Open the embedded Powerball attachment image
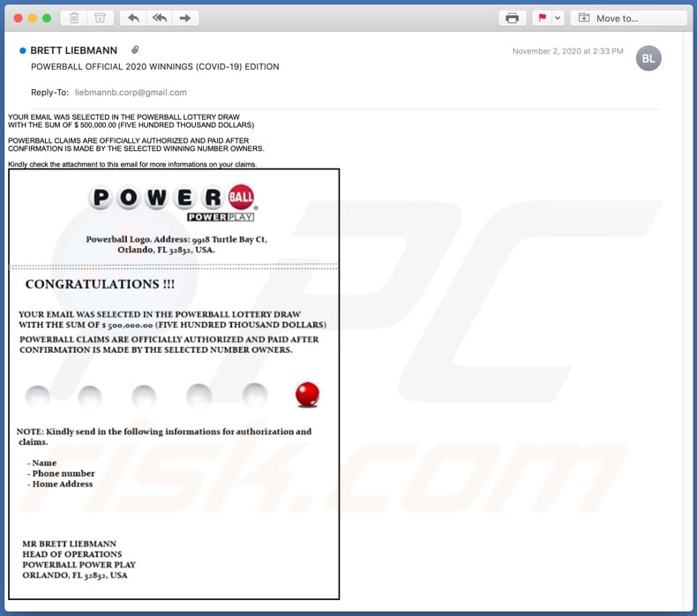 174,384
